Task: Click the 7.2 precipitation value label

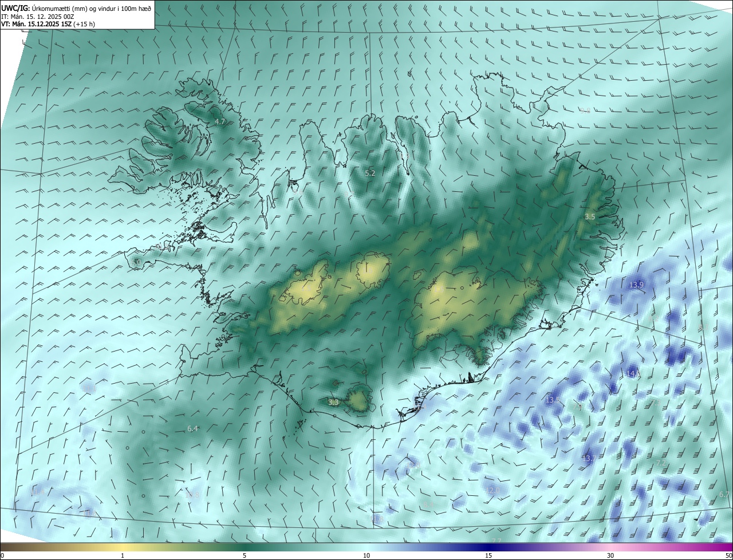Action: coord(661,463)
